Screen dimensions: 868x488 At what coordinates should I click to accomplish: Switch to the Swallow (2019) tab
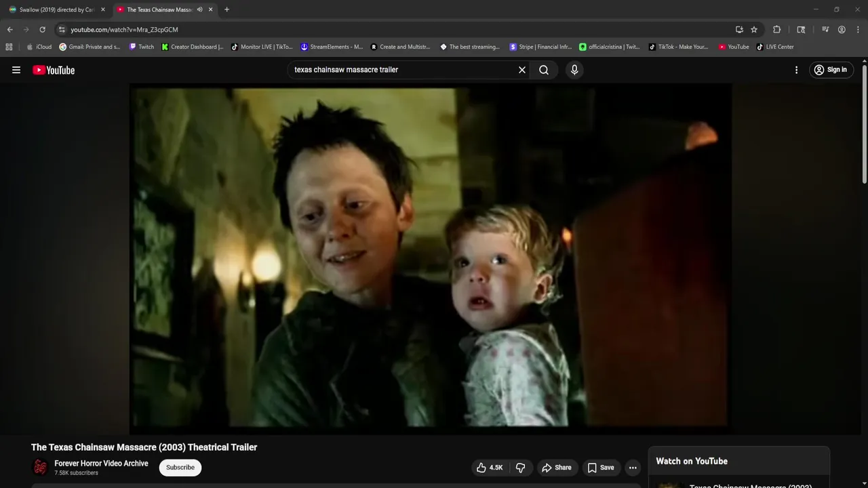tap(56, 9)
